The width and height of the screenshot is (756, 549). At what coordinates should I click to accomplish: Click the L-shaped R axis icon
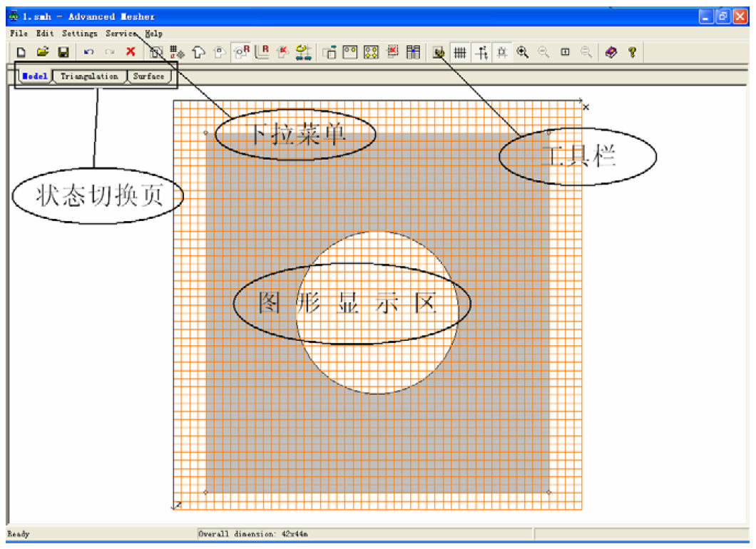262,52
